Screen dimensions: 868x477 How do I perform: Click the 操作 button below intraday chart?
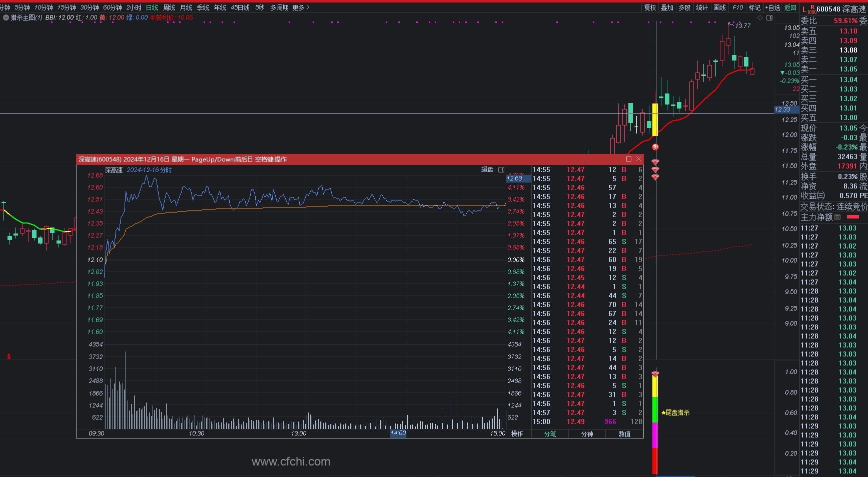[x=517, y=433]
